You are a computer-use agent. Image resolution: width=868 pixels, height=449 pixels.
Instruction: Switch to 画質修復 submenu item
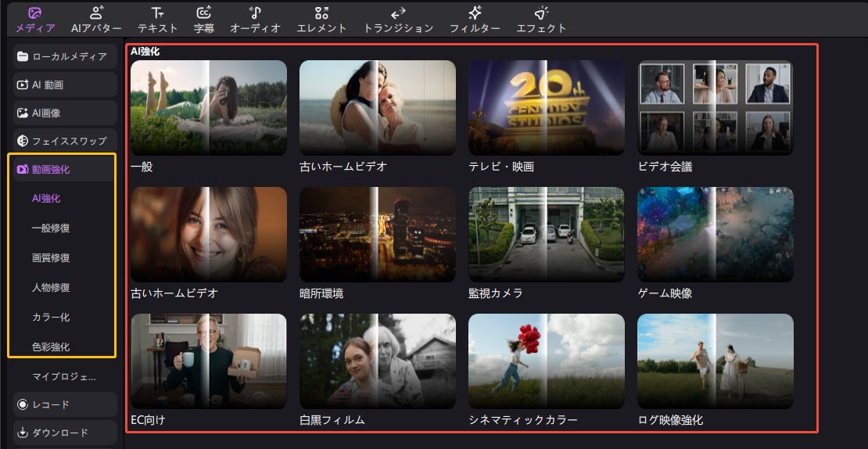point(51,258)
